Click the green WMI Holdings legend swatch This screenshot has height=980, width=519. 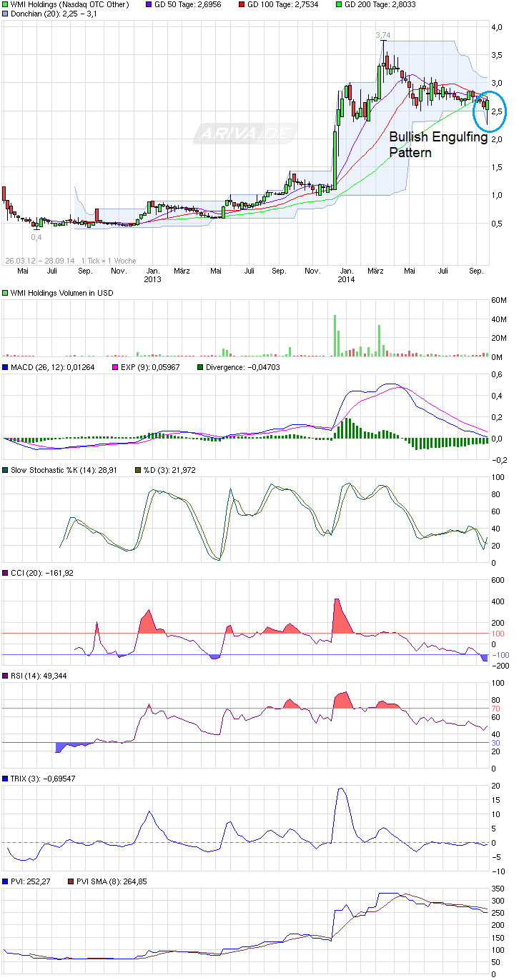(5, 4)
